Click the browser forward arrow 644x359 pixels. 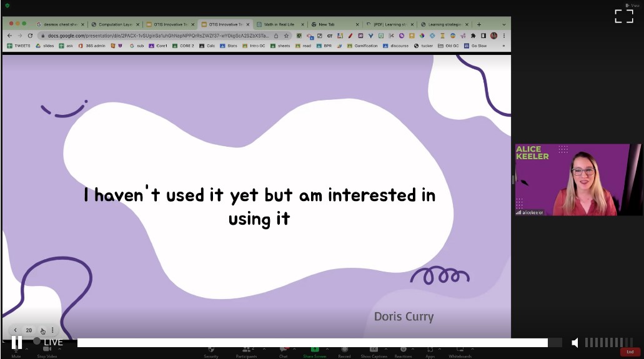pos(20,36)
